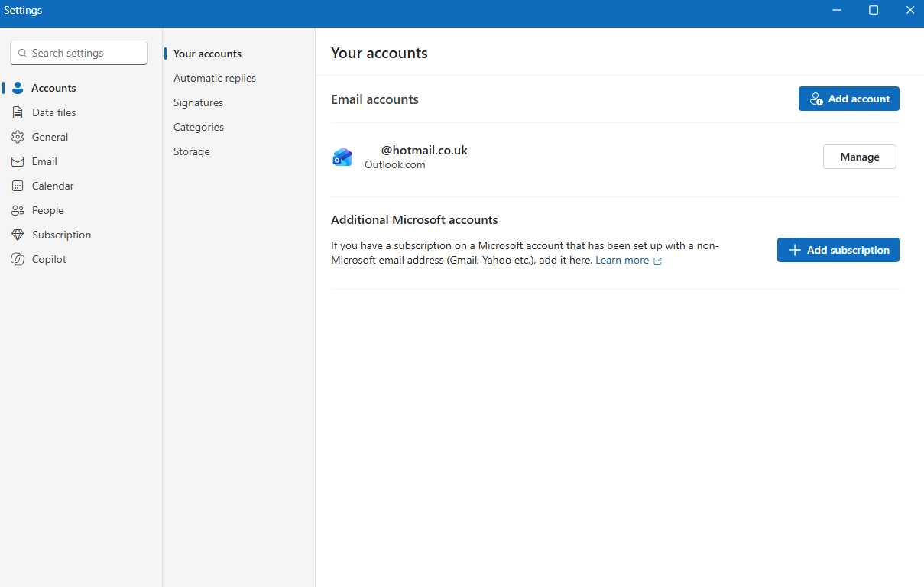Go to Signatures settings
Viewport: 924px width, 587px height.
(x=198, y=102)
